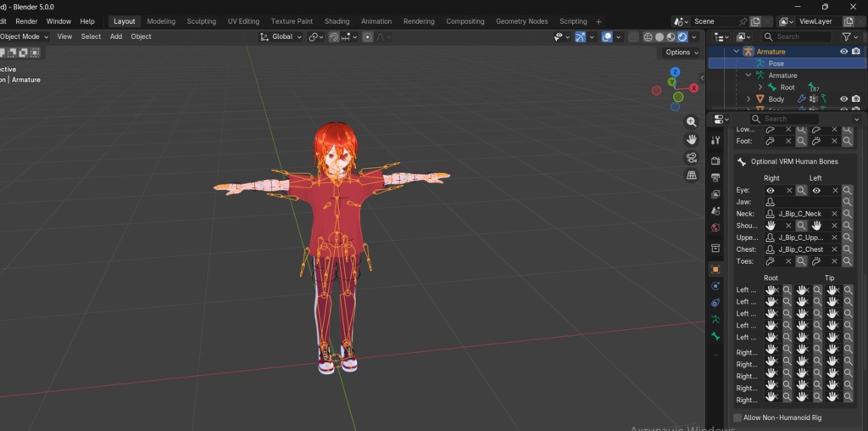Open the Armature data properties tab
The image size is (868, 431).
715,319
